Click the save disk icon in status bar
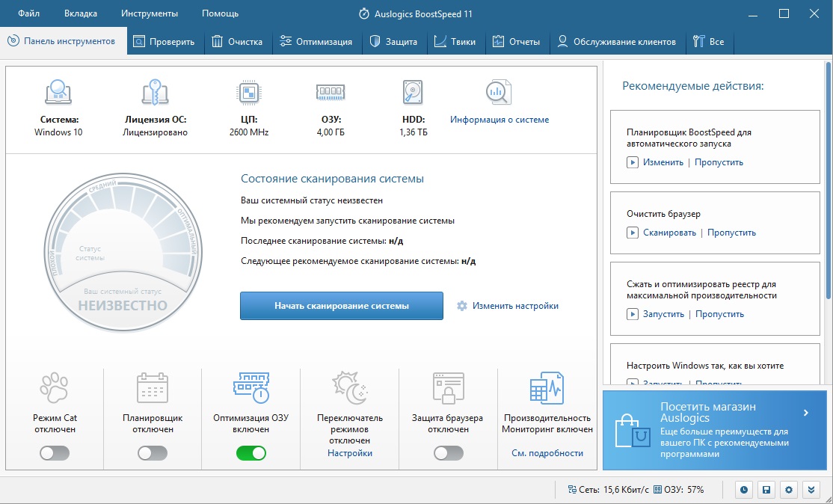 pos(766,490)
